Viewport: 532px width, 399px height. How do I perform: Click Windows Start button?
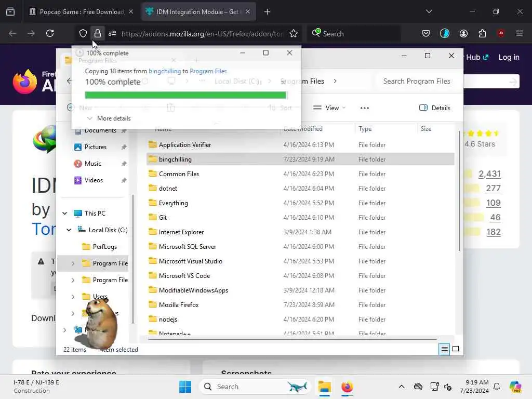click(x=185, y=387)
